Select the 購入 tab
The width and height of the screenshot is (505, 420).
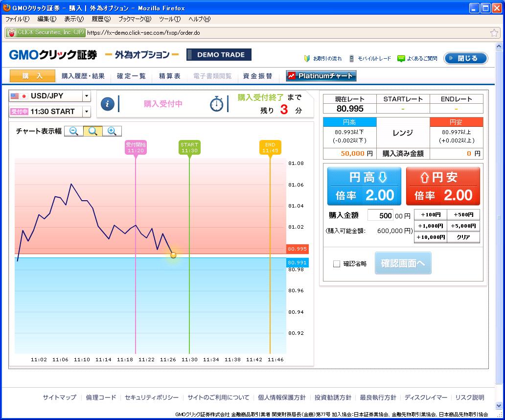click(x=32, y=76)
